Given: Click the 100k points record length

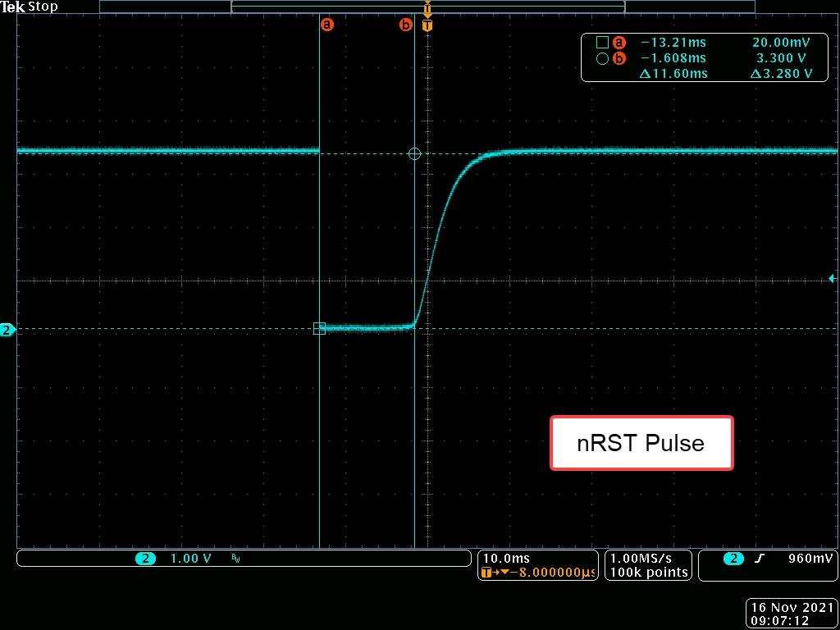Looking at the screenshot, I should [649, 572].
